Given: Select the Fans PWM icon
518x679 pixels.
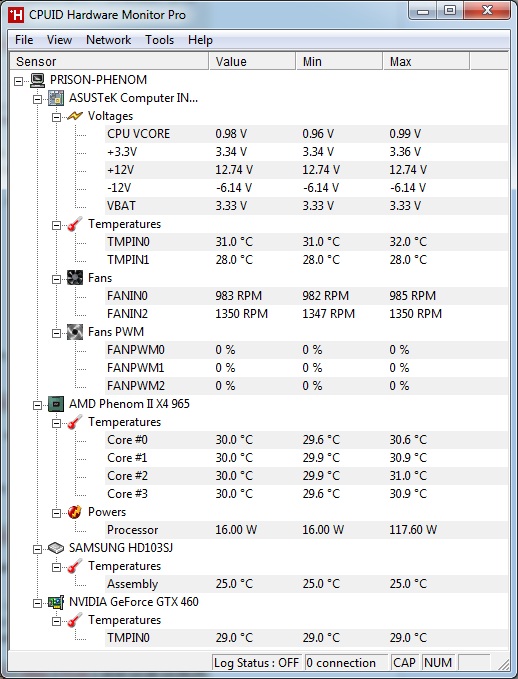Looking at the screenshot, I should coord(75,332).
